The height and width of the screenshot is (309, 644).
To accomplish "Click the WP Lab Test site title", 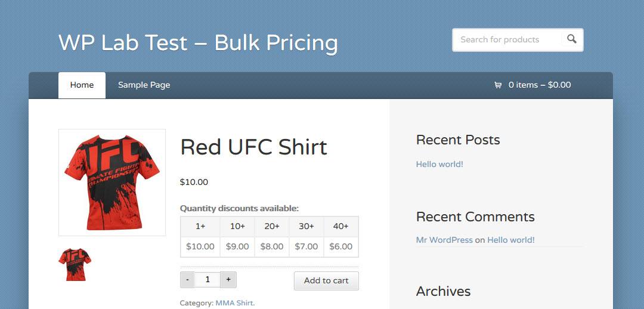I will click(x=198, y=43).
